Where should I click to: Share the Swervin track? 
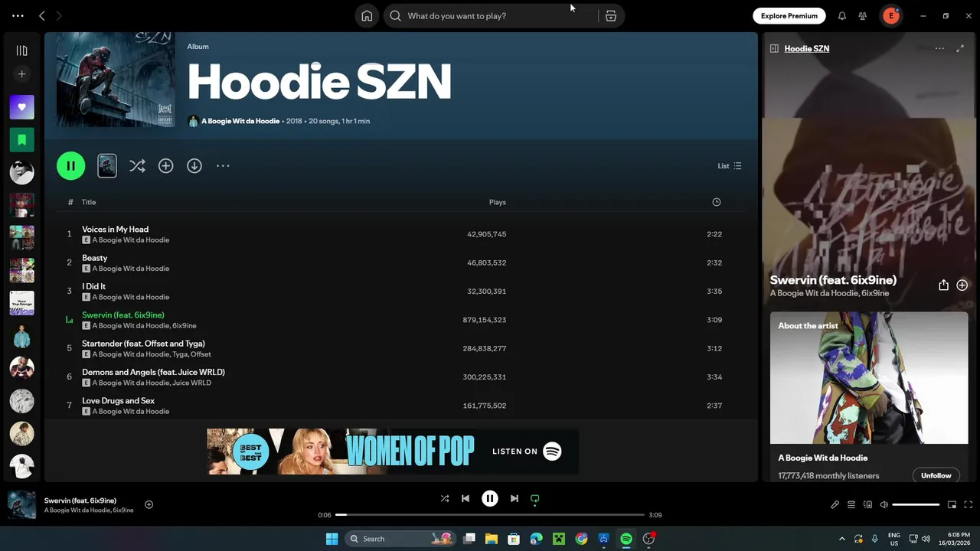(x=943, y=285)
